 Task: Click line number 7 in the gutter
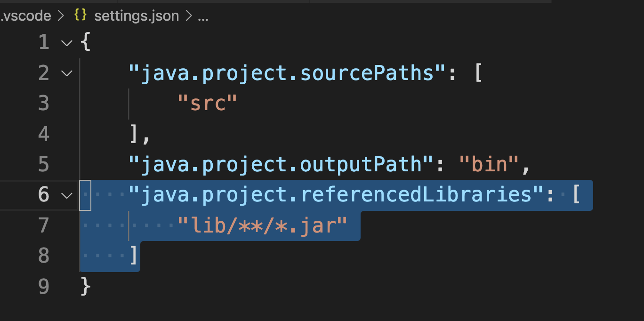click(43, 225)
